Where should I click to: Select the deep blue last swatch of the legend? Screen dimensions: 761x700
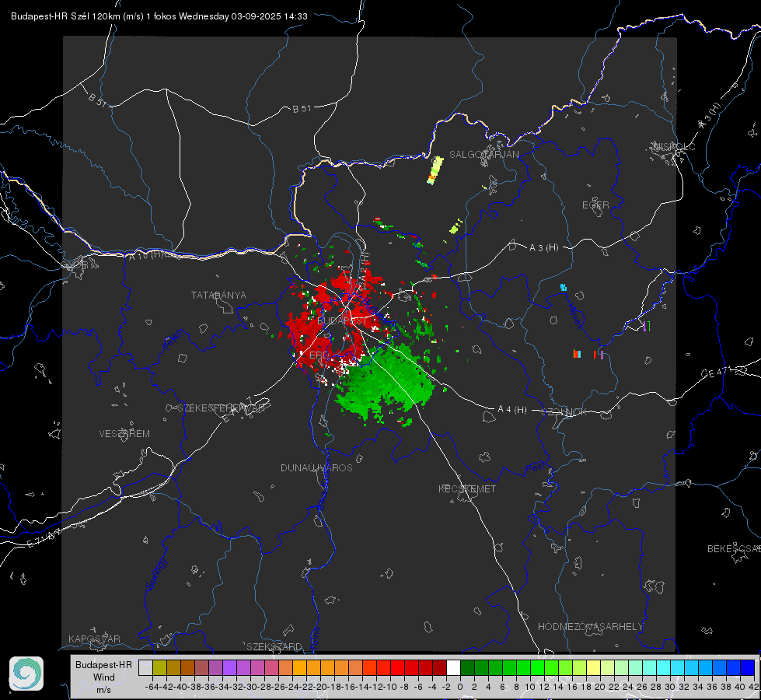(748, 667)
